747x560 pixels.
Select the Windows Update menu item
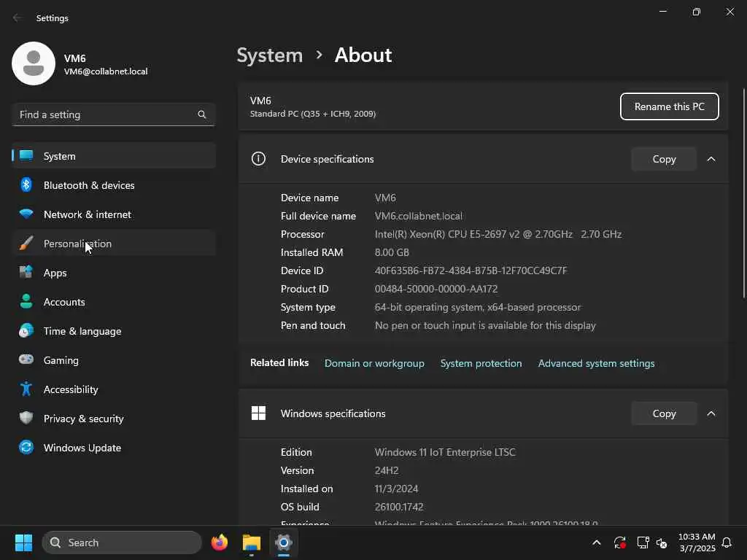pos(114,448)
